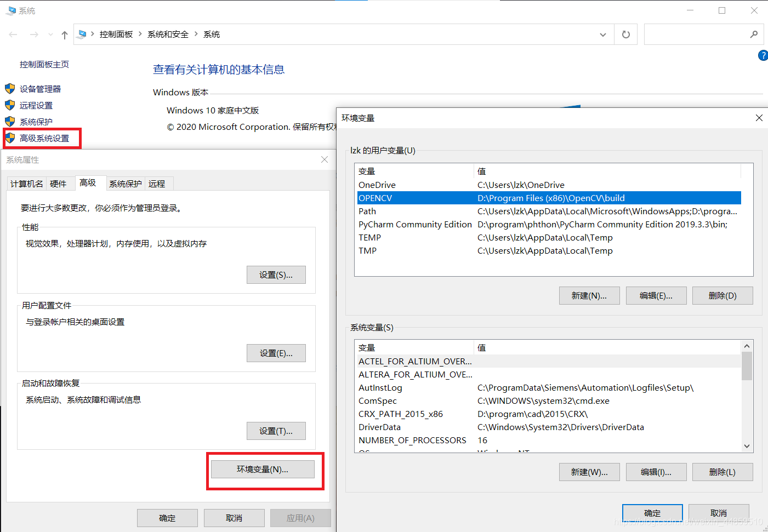The height and width of the screenshot is (532, 768).
Task: Click 控制面板 breadcrumb
Action: pyautogui.click(x=116, y=35)
